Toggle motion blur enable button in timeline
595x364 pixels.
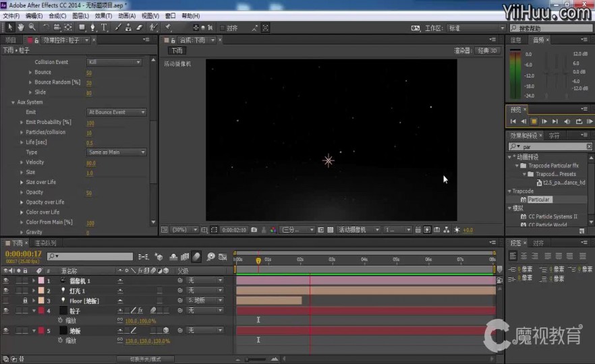(196, 257)
